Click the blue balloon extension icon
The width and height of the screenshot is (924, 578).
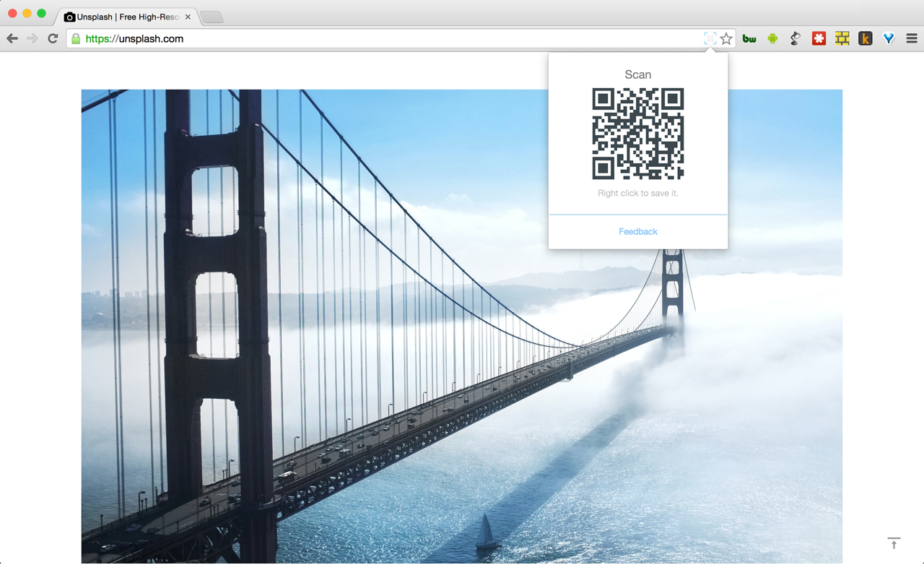click(x=888, y=38)
